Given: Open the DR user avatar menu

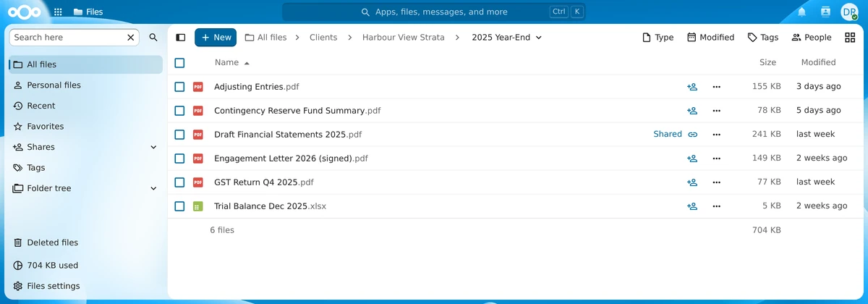Looking at the screenshot, I should [848, 12].
